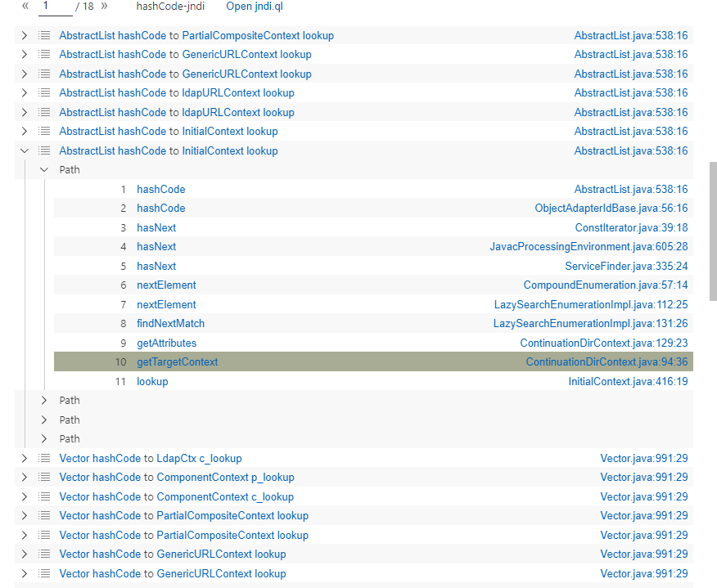Click list icon beside Vector to LdapCtx c_lookup
The width and height of the screenshot is (717, 588).
44,459
